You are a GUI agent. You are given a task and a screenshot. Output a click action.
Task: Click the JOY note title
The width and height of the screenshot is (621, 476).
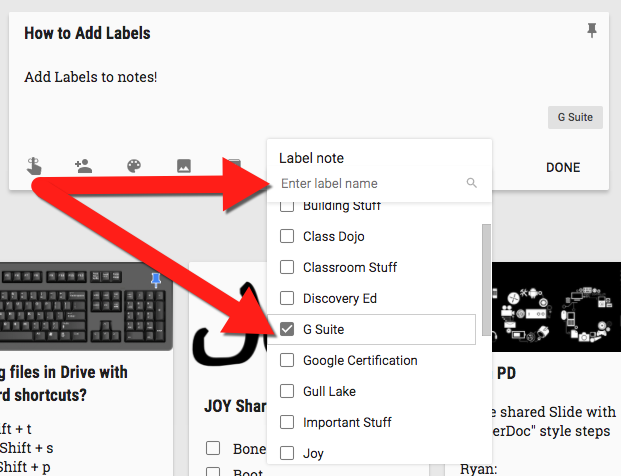pos(235,406)
